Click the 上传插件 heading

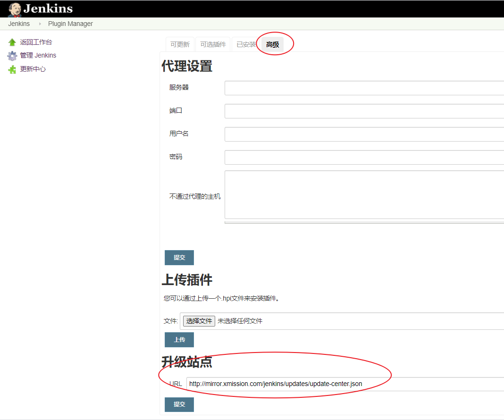187,279
